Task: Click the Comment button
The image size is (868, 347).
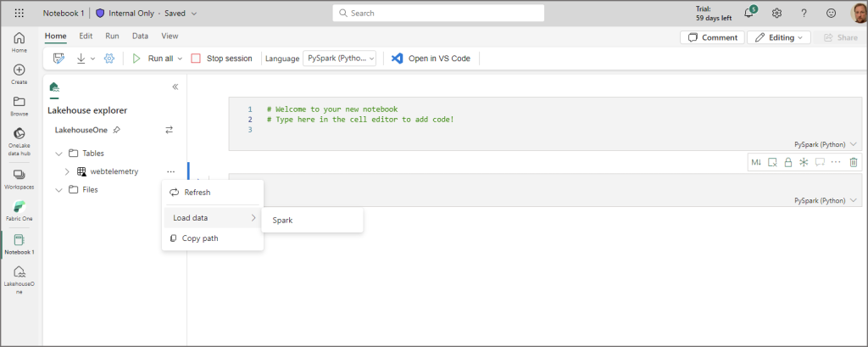Action: tap(712, 37)
